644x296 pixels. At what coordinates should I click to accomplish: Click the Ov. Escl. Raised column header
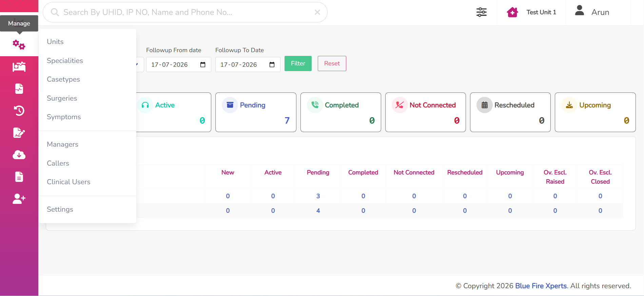click(x=555, y=177)
